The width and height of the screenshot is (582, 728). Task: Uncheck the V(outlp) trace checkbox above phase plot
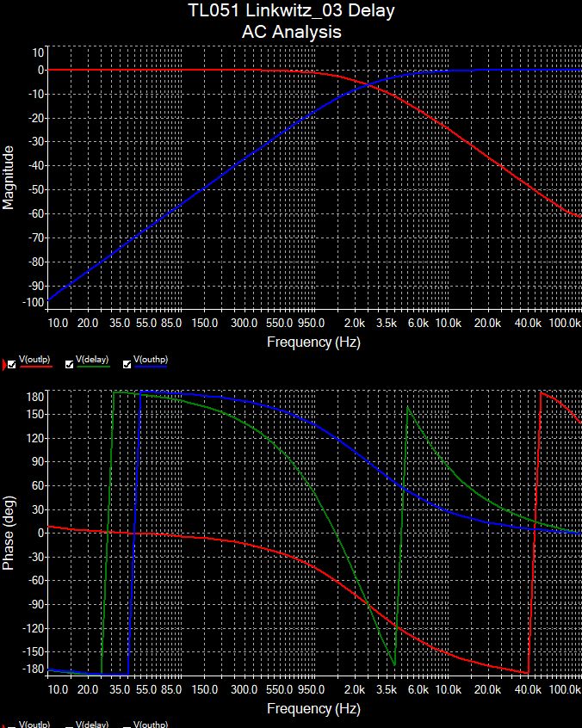coord(12,365)
